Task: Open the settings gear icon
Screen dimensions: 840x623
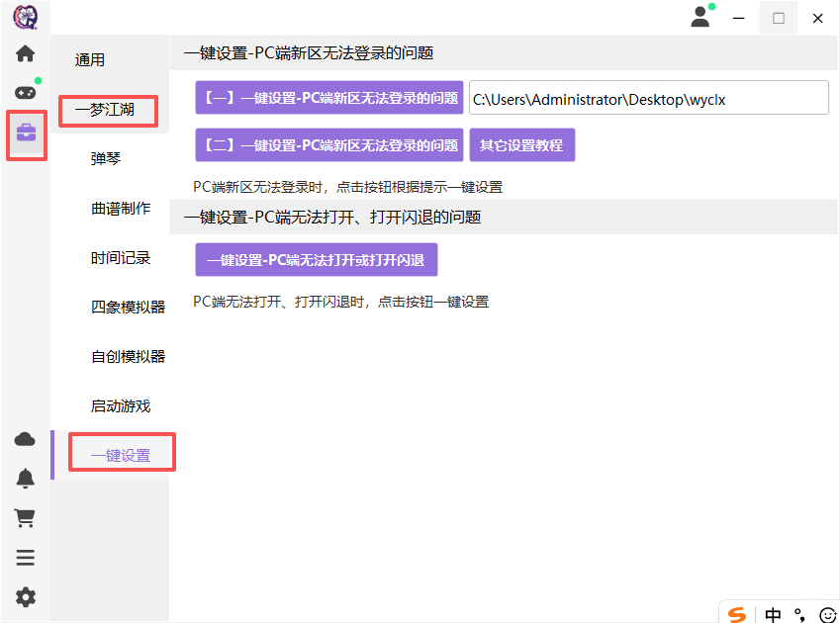Action: click(x=25, y=597)
